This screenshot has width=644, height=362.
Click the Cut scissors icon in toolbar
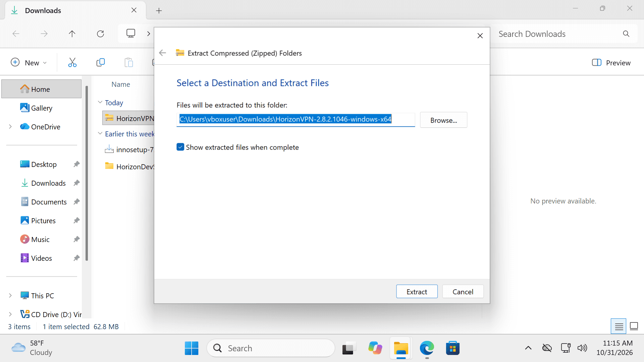click(72, 62)
